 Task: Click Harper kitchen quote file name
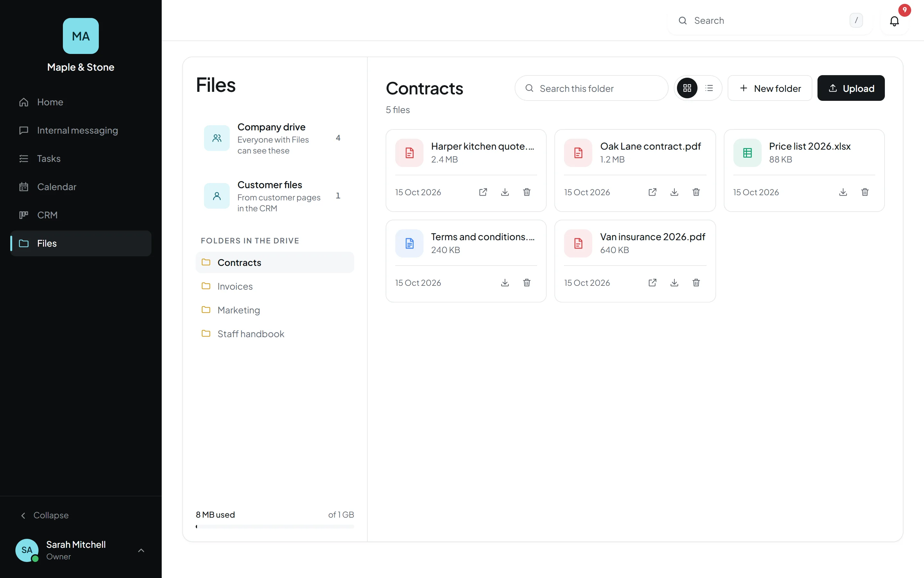483,146
